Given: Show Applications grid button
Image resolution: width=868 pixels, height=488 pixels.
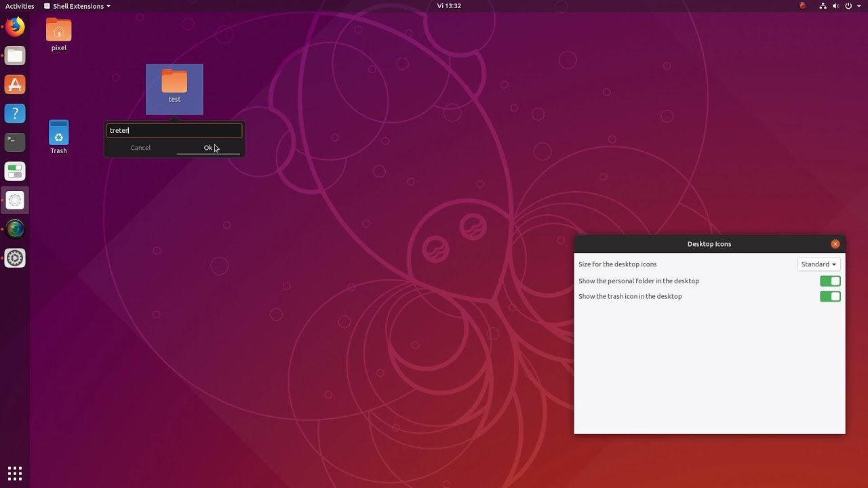Looking at the screenshot, I should (x=15, y=473).
